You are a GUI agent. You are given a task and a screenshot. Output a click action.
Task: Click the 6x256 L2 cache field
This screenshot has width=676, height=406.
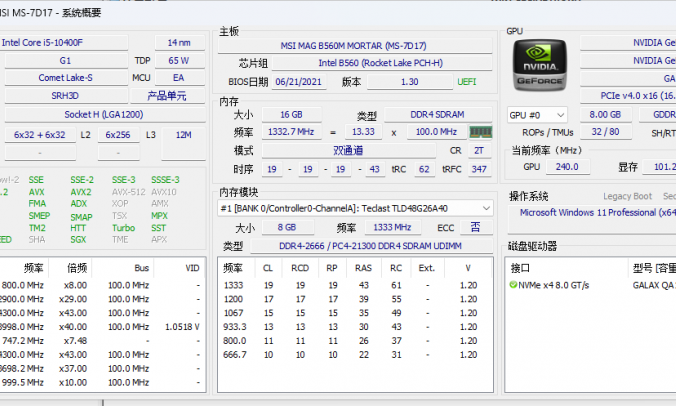pyautogui.click(x=118, y=135)
